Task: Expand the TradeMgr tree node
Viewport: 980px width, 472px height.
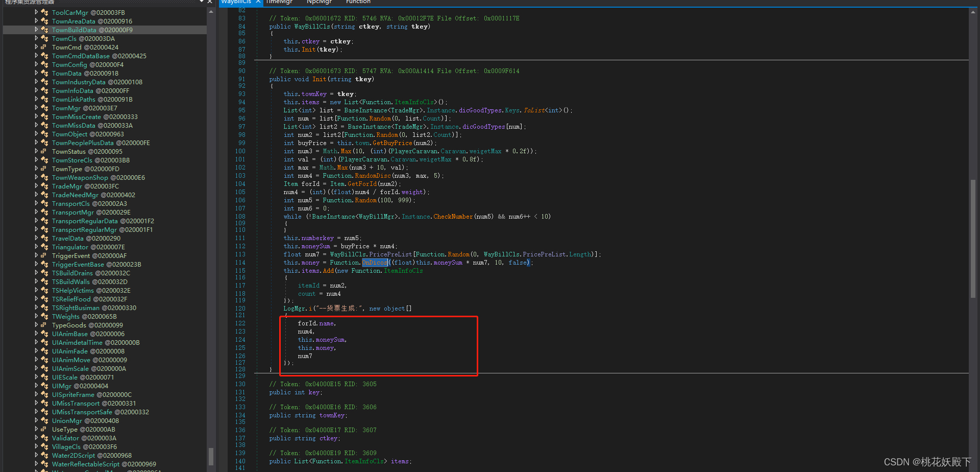Action: pos(36,186)
